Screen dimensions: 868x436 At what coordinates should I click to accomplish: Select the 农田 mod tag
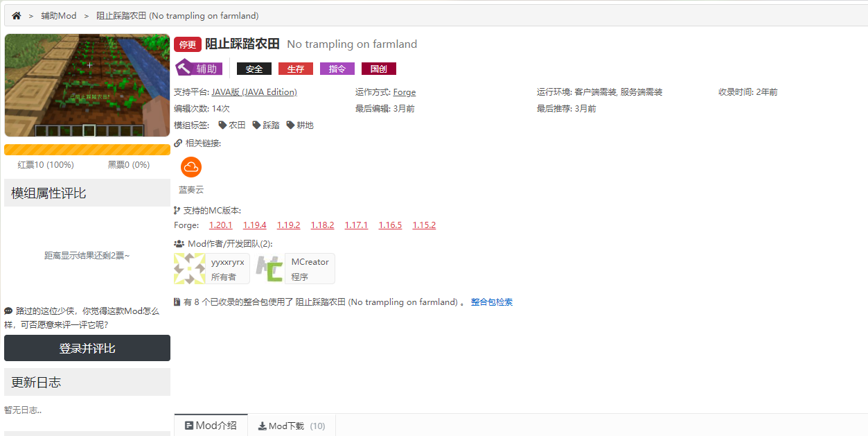232,125
